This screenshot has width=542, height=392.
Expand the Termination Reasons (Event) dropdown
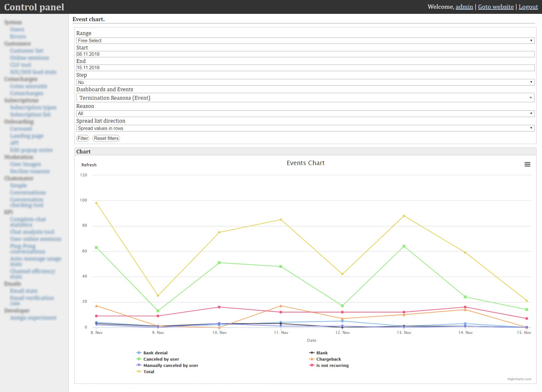(305, 98)
